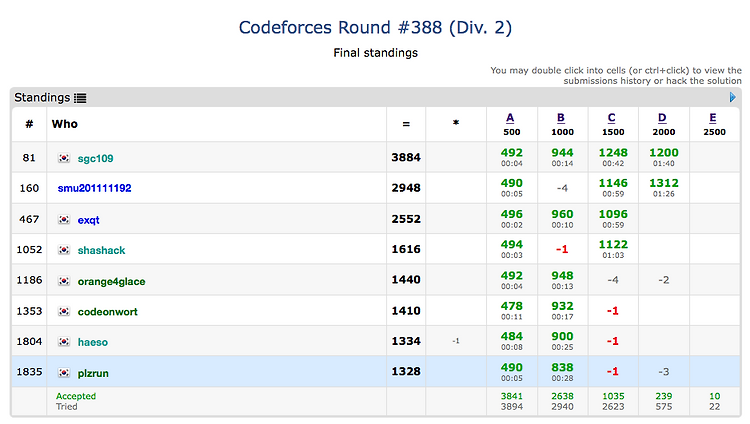Click total score 1328 for plzrun
This screenshot has height=424, width=750.
tap(406, 372)
